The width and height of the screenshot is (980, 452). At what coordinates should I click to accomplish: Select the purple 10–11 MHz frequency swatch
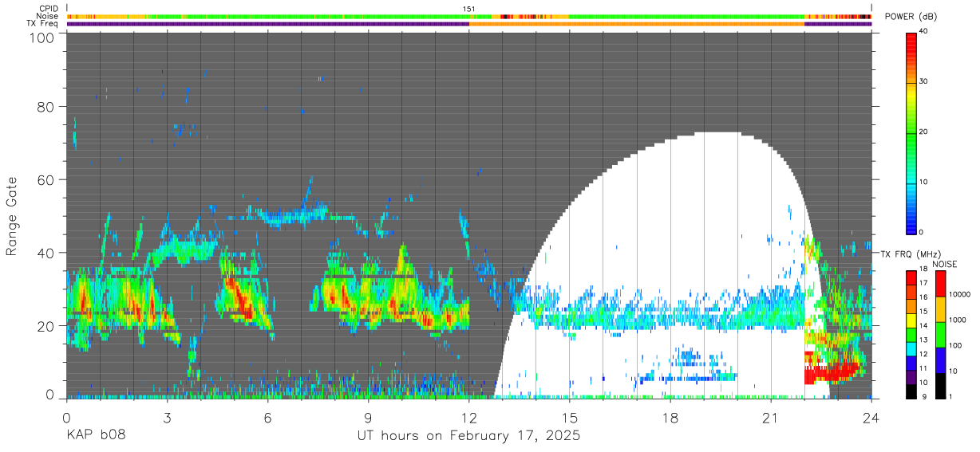coord(911,376)
